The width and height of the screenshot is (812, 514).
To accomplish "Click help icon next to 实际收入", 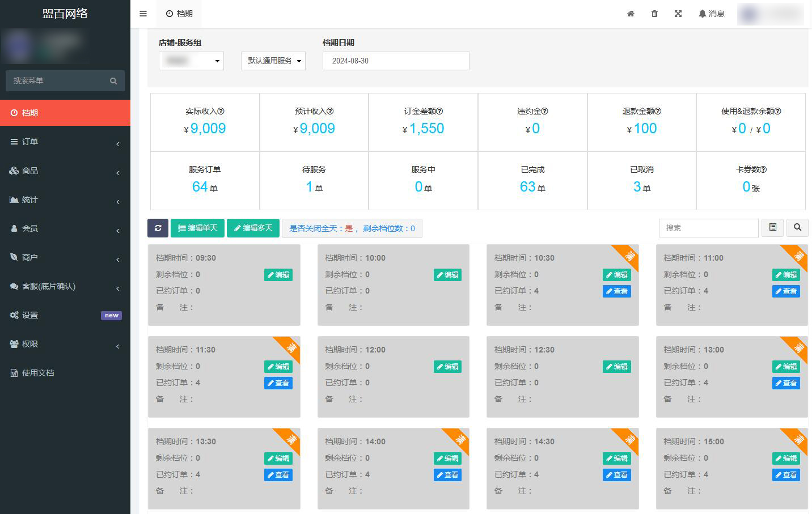I will pyautogui.click(x=221, y=112).
